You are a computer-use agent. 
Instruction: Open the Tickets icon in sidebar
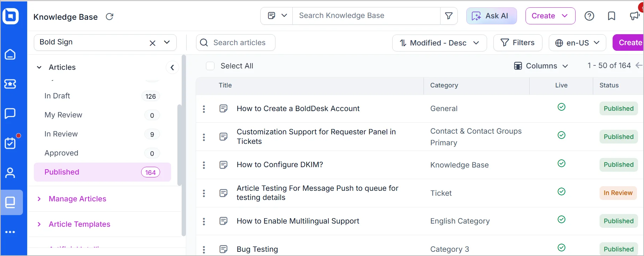[x=10, y=84]
